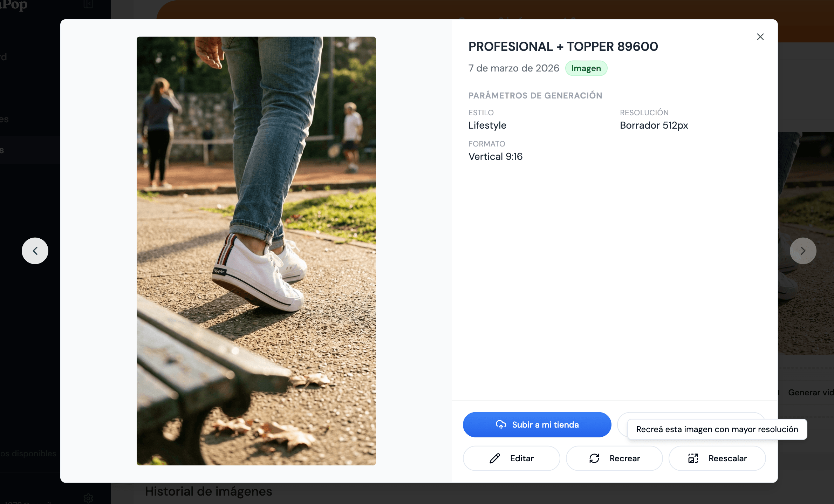Click the upscale image icon on Reescalar
The height and width of the screenshot is (504, 834).
[x=693, y=458]
